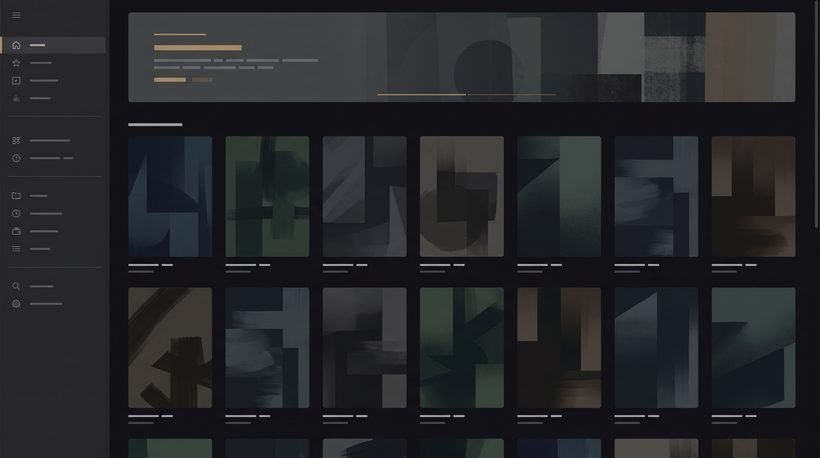Viewport: 820px width, 458px height.
Task: Select the gray carousel progress segment in banner
Action: click(512, 95)
